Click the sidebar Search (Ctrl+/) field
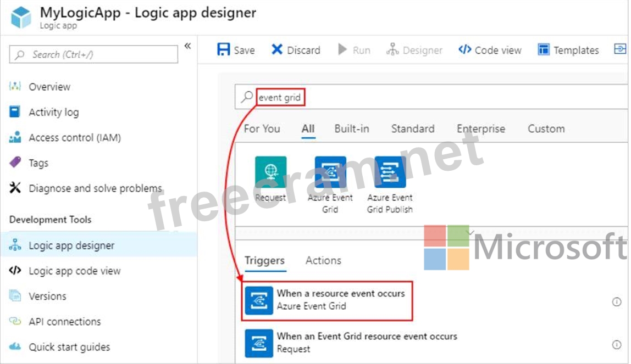The height and width of the screenshot is (364, 631). point(93,54)
